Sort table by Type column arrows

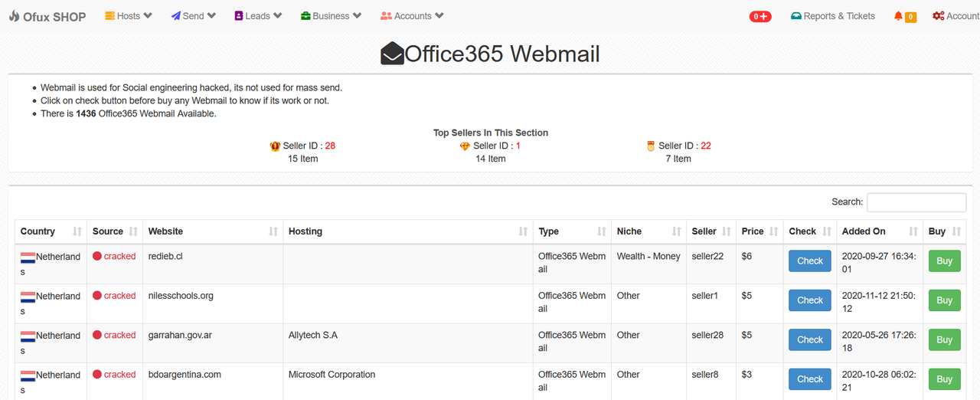[x=602, y=231]
